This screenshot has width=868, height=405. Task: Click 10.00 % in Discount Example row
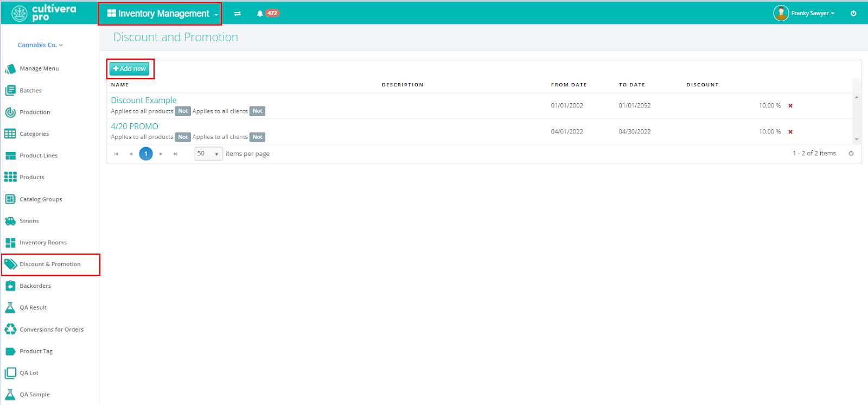[x=770, y=106]
